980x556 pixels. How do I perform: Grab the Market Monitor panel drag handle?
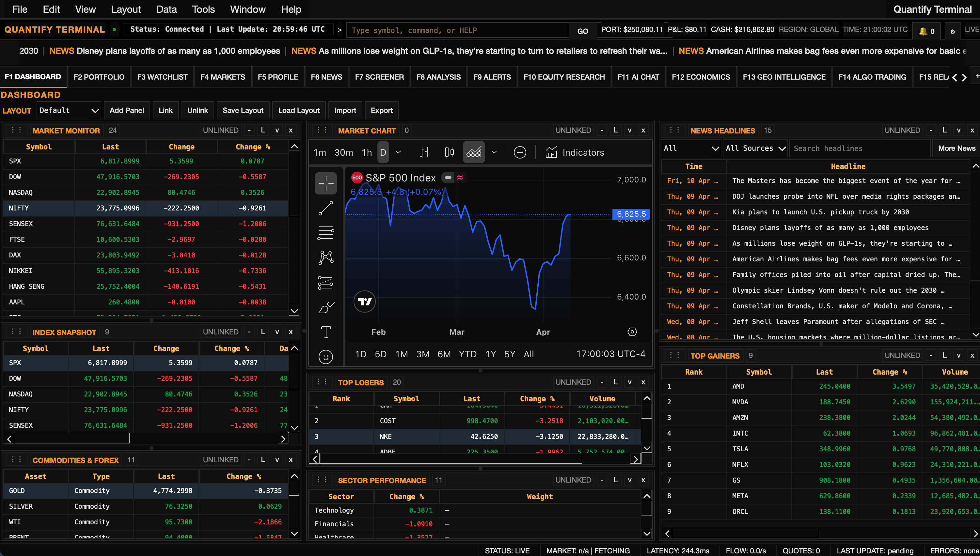tap(16, 130)
